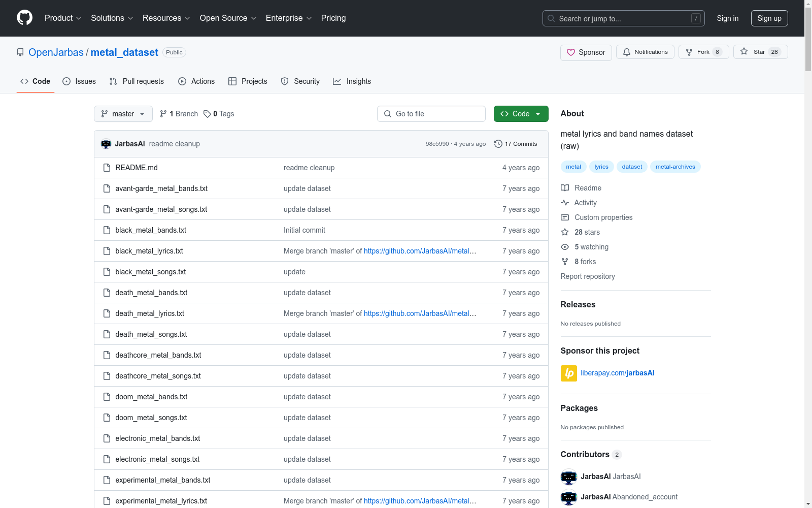Star the metal_dataset repository
Screen dimensions: 812x508
pyautogui.click(x=760, y=52)
